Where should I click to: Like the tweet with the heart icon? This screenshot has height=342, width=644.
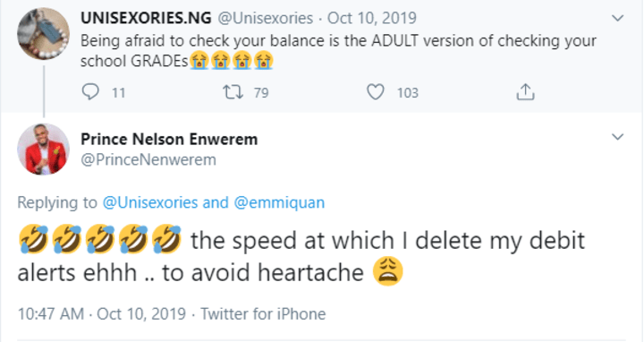pyautogui.click(x=376, y=92)
